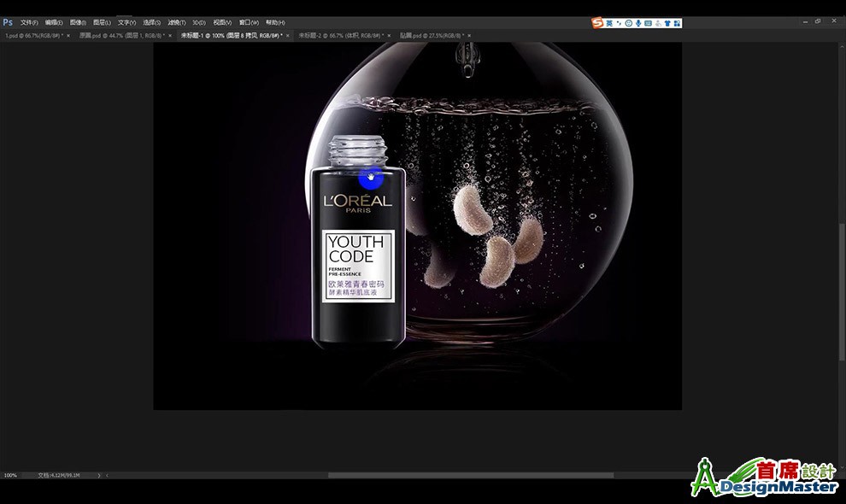Open the 窗口(W) Window menu
This screenshot has width=846, height=504.
click(249, 23)
